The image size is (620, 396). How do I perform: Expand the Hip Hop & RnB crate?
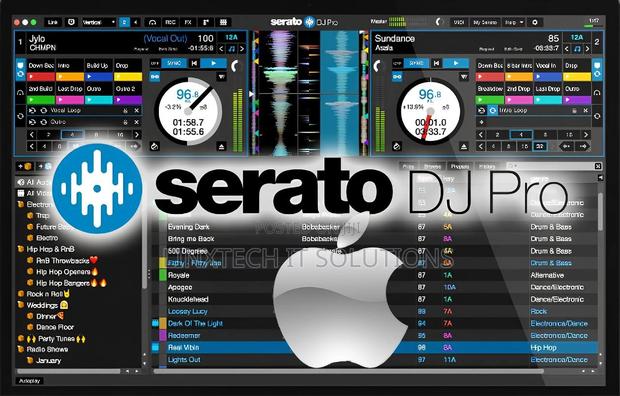pyautogui.click(x=21, y=249)
